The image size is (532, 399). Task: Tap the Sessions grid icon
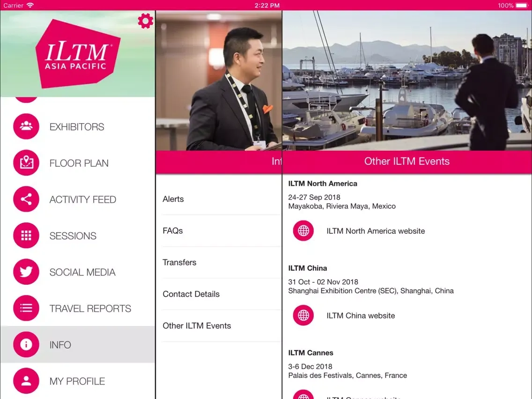26,236
